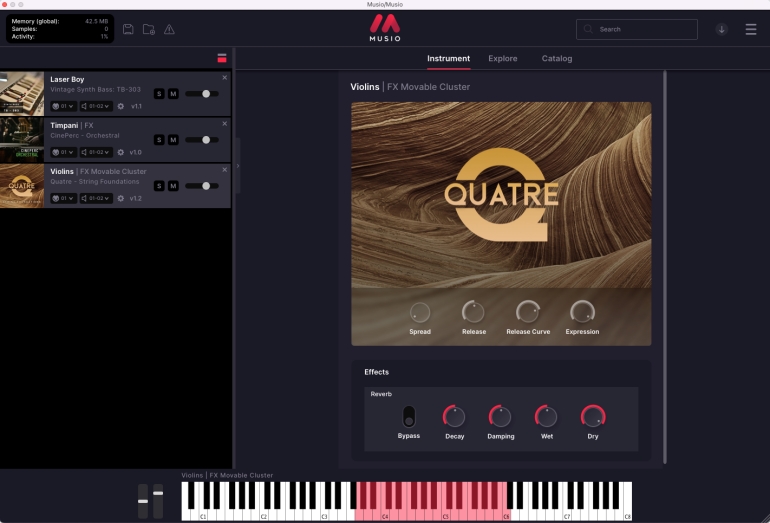Image resolution: width=770 pixels, height=523 pixels.
Task: Click the save floppy disk icon
Action: point(128,29)
